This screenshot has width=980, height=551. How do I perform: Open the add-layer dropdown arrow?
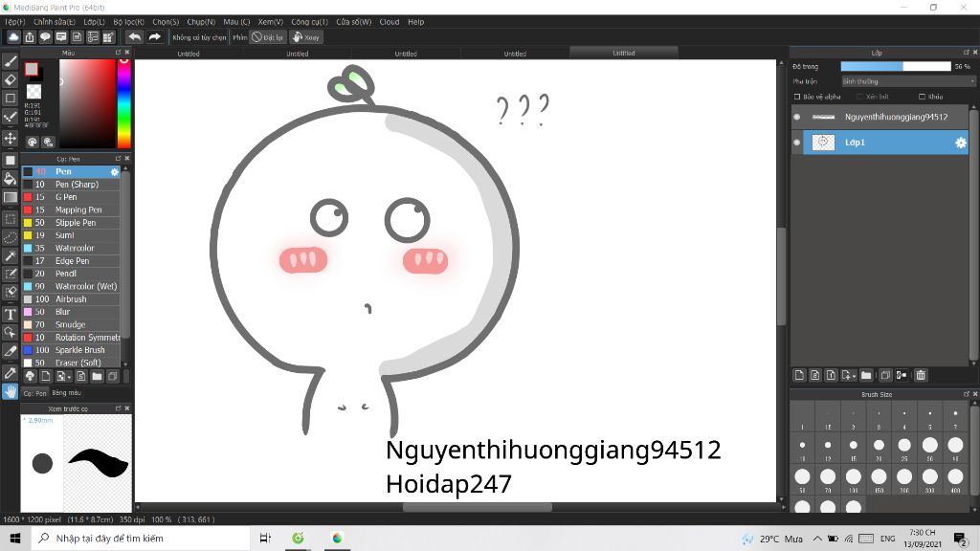(854, 377)
